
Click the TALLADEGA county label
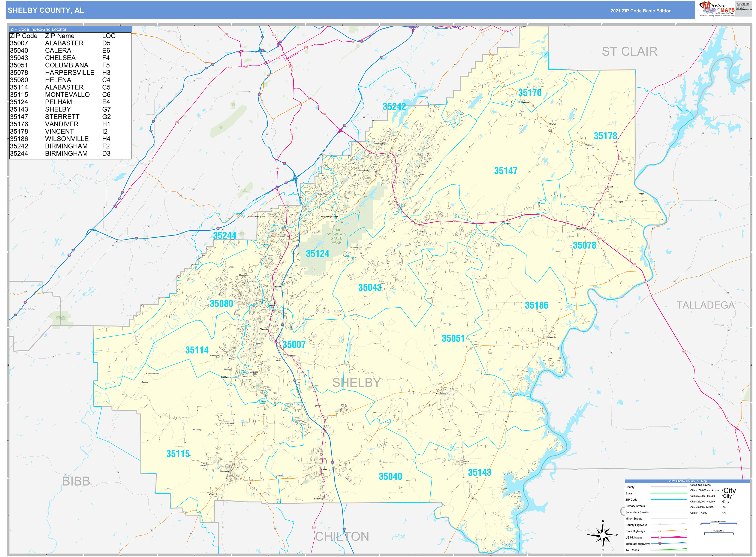[705, 305]
